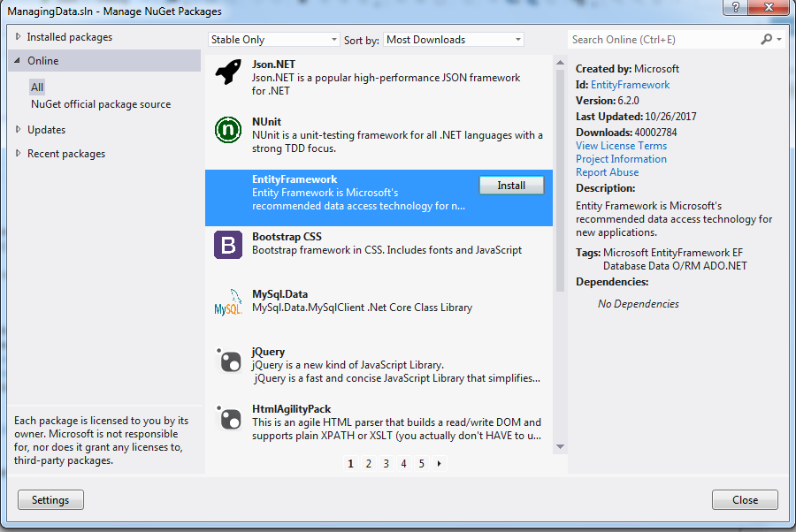Click the HtmlAgilityPack package icon

tap(228, 417)
